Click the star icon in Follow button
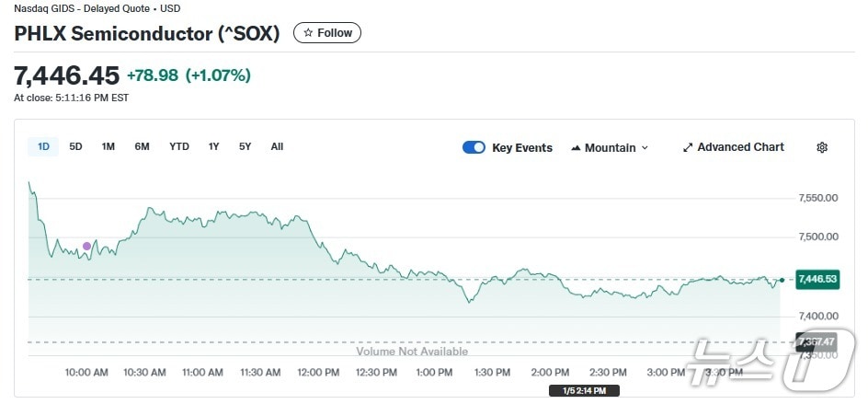The height and width of the screenshot is (404, 868). [308, 33]
